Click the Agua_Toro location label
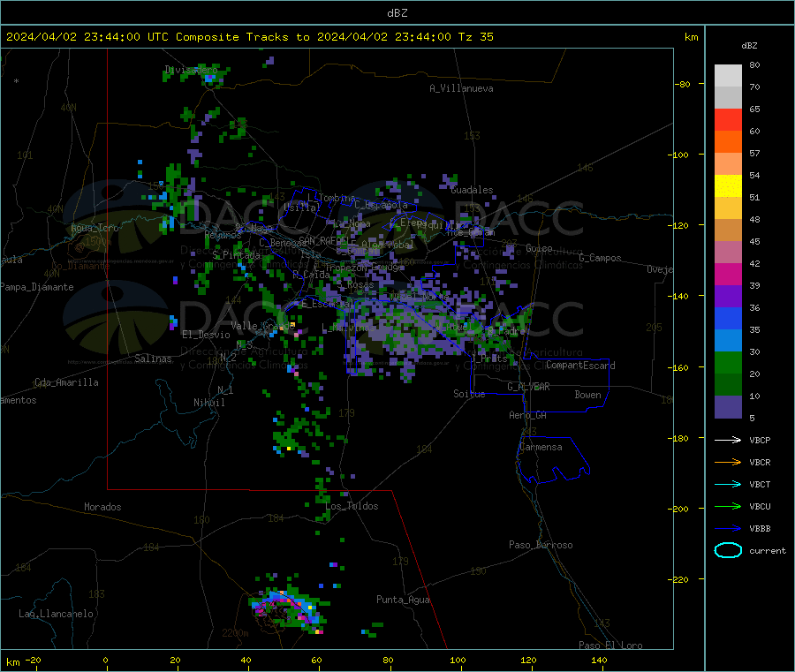 [95, 228]
